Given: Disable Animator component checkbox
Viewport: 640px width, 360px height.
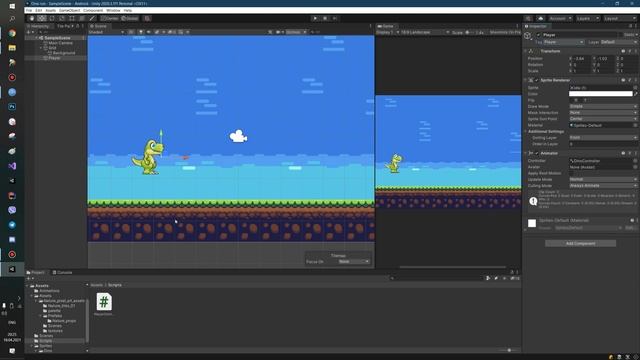Looking at the screenshot, I should (537, 153).
